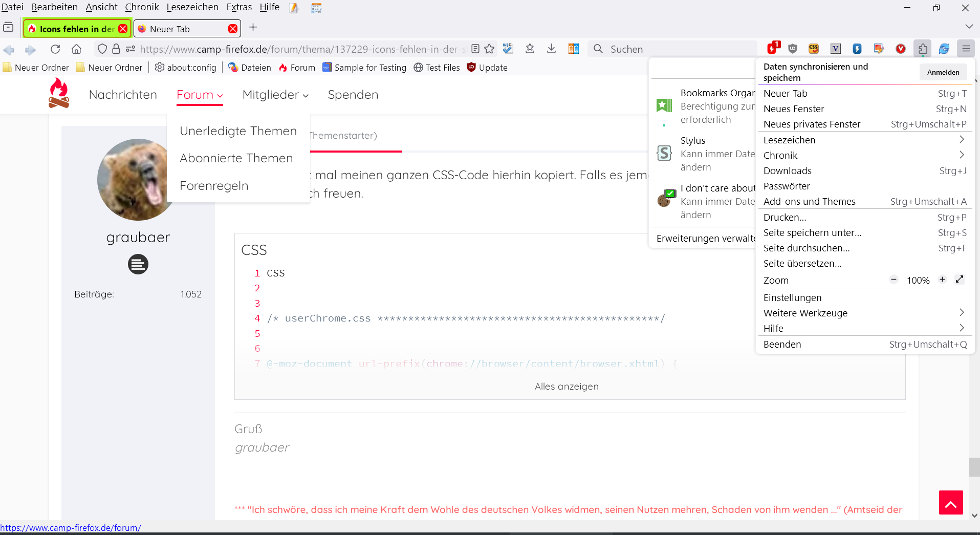The height and width of the screenshot is (535, 980).
Task: Open the home page icon
Action: (x=76, y=49)
